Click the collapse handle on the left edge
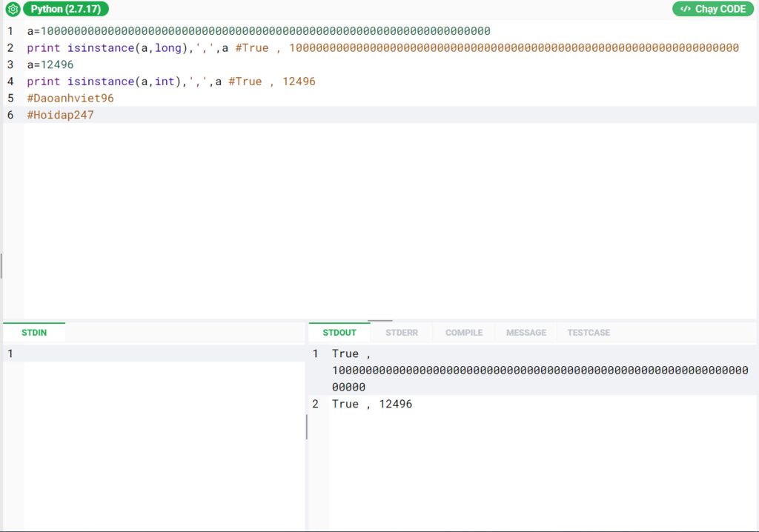 (1, 265)
